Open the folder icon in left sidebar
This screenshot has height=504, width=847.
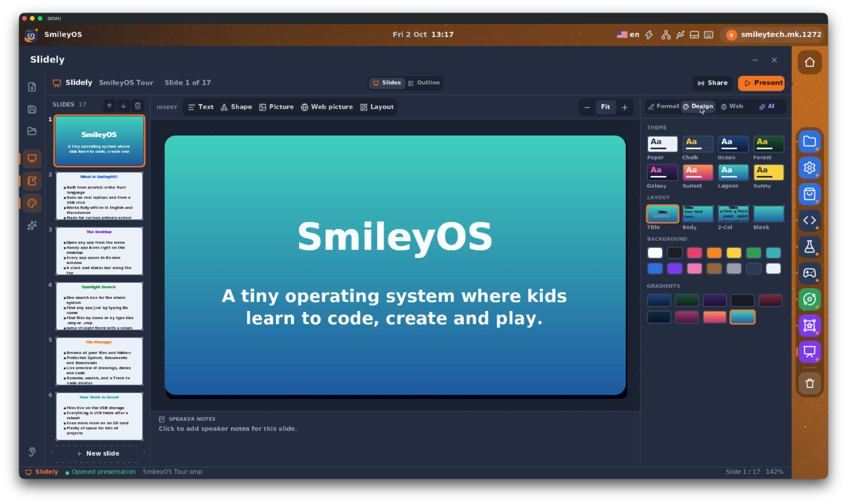32,131
